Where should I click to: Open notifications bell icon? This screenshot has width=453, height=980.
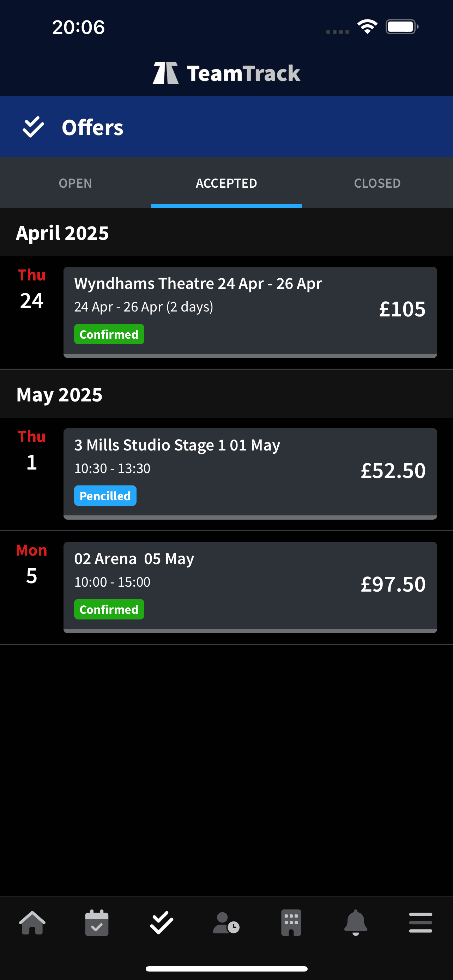356,922
